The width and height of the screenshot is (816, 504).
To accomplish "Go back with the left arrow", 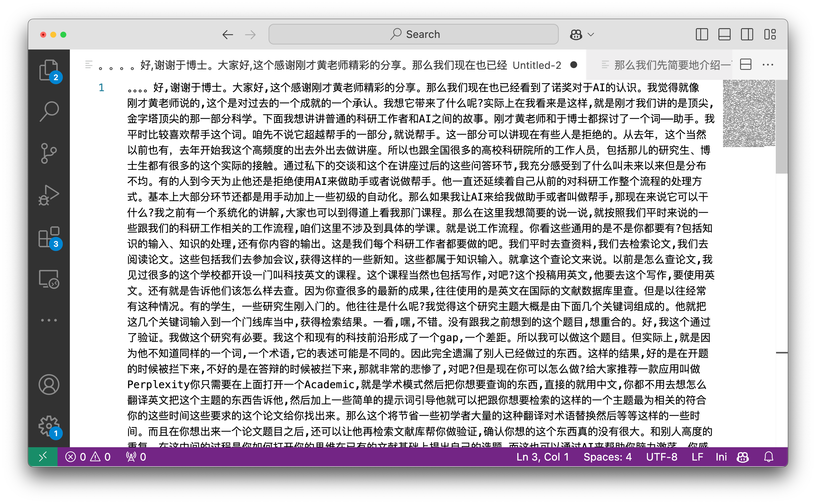I will click(228, 34).
